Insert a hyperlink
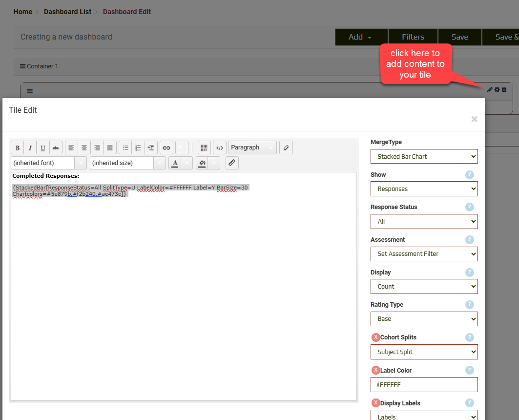 pyautogui.click(x=166, y=147)
